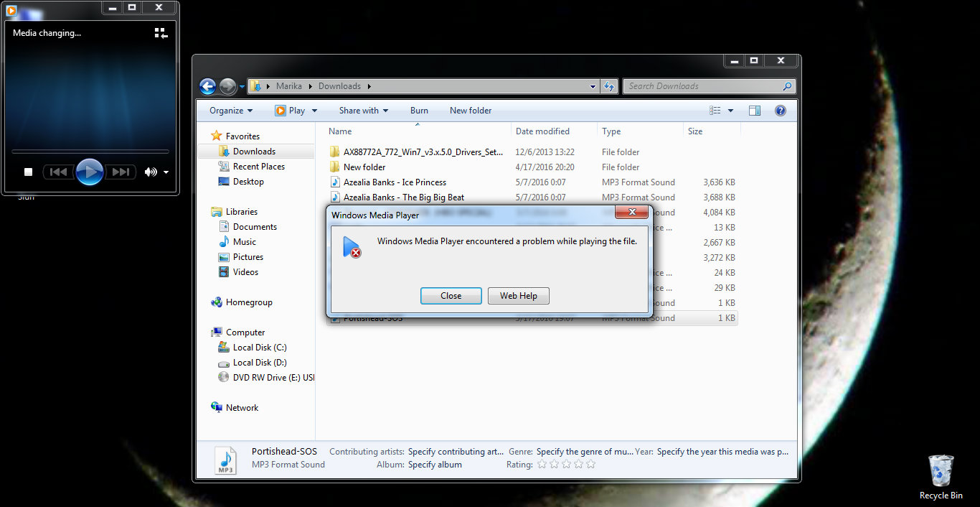Go forward in Explorer navigation
The image size is (980, 507).
[227, 86]
